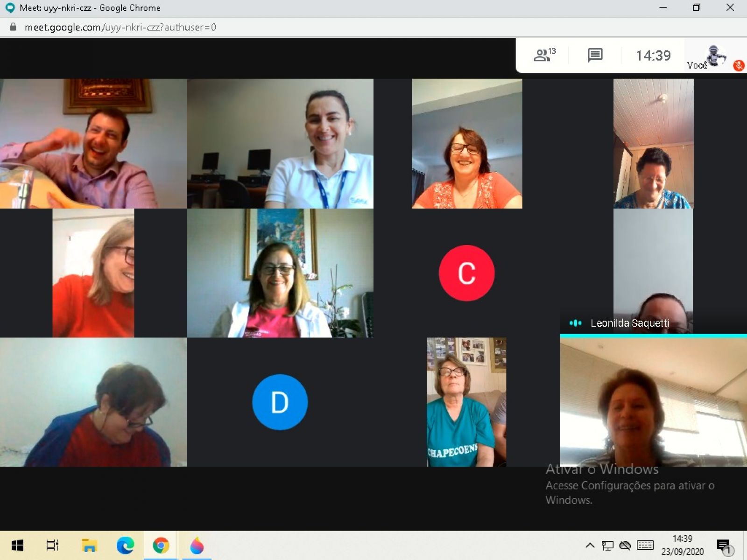Click the red muted microphone indicator
Image resolution: width=747 pixels, height=560 pixels.
tap(739, 65)
